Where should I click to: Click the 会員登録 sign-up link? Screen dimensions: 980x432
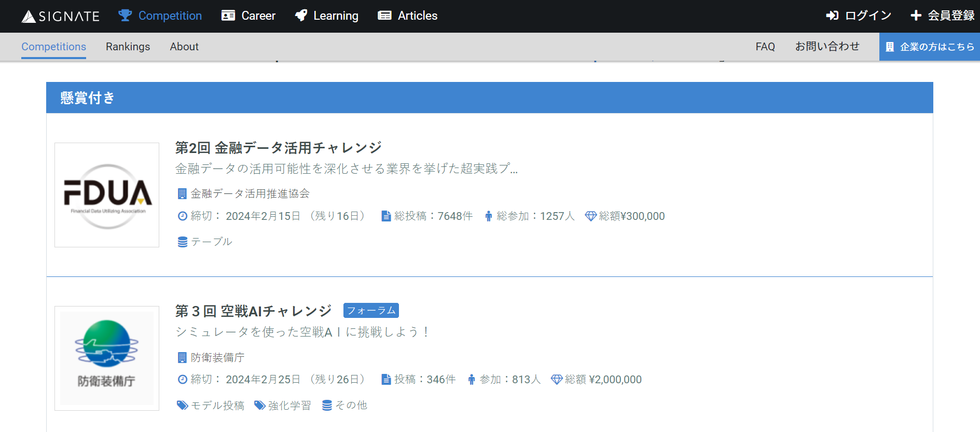(943, 16)
